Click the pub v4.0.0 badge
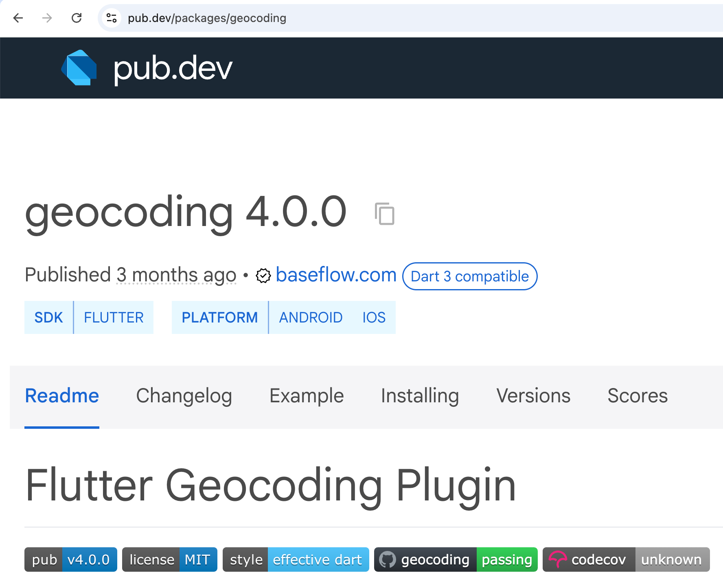 (71, 559)
